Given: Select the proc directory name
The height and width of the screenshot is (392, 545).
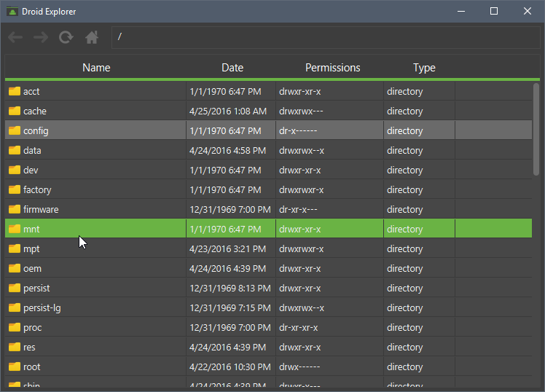Looking at the screenshot, I should coord(32,328).
